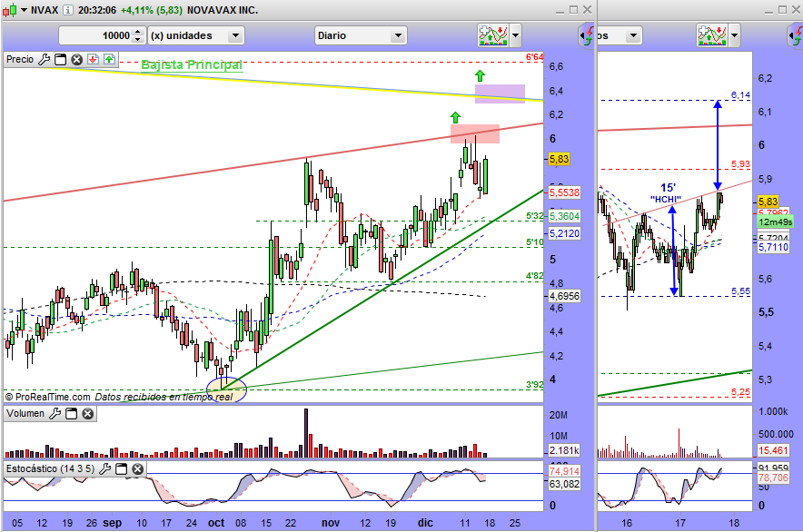Click the 5,7110 value label in the right chart
The image size is (803, 532).
[x=773, y=247]
